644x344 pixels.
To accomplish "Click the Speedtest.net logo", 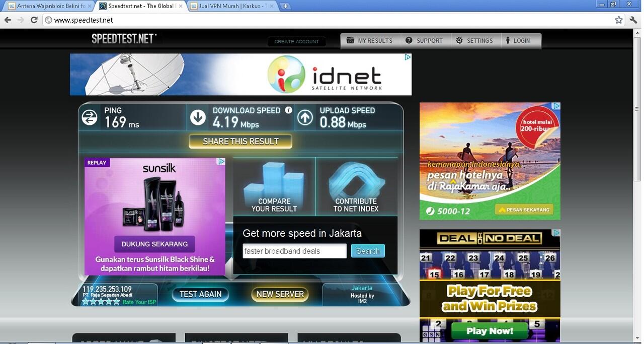I will pyautogui.click(x=124, y=39).
